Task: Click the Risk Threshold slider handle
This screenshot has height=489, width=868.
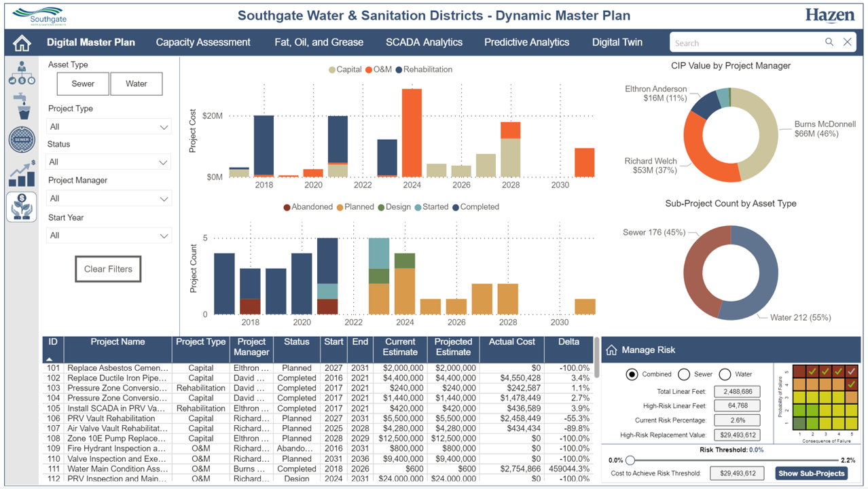Action: (x=630, y=460)
